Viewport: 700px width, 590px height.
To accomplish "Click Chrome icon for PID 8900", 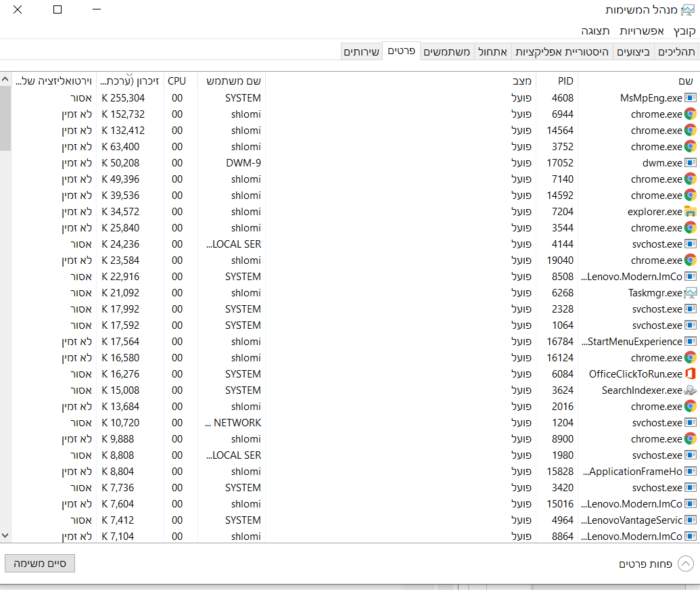I will tap(690, 439).
